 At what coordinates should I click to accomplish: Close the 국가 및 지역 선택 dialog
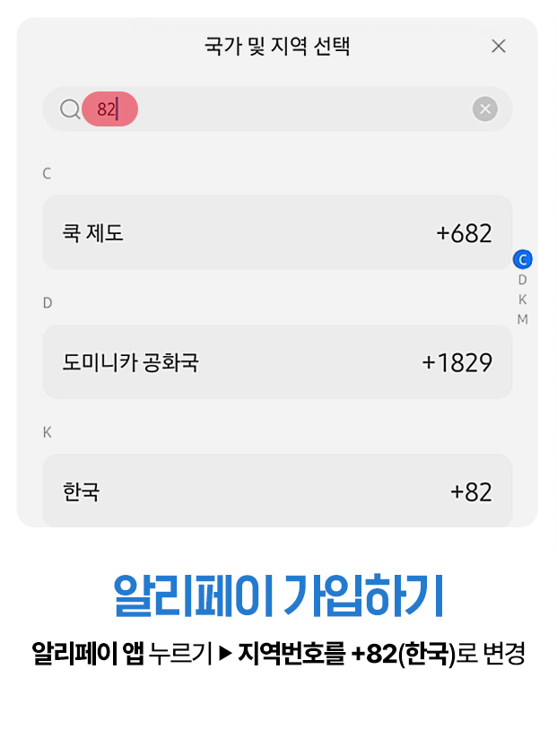point(499,47)
